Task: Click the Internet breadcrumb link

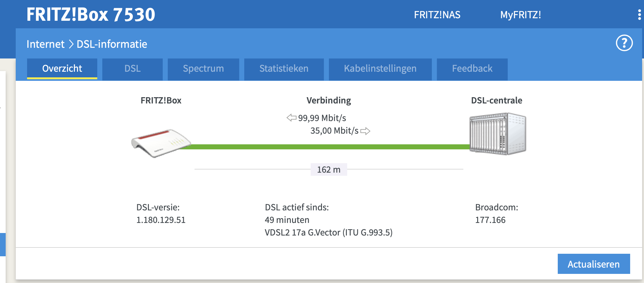Action: pos(45,44)
